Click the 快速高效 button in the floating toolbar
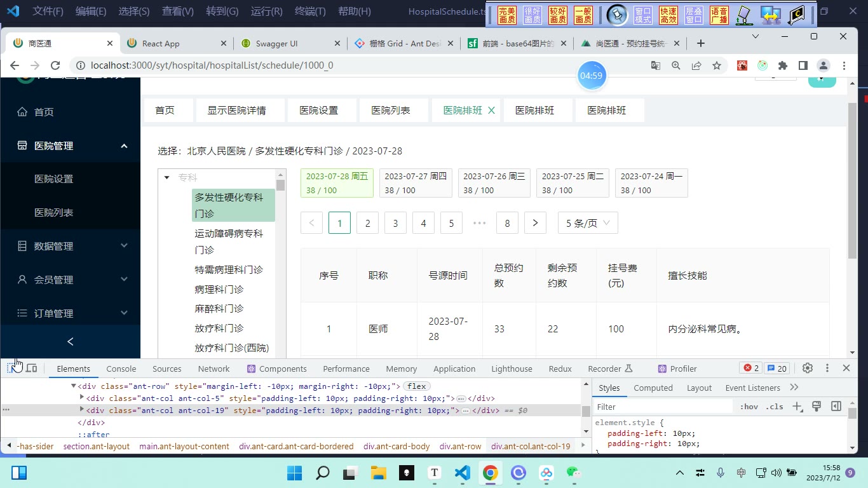868x488 pixels. tap(668, 15)
